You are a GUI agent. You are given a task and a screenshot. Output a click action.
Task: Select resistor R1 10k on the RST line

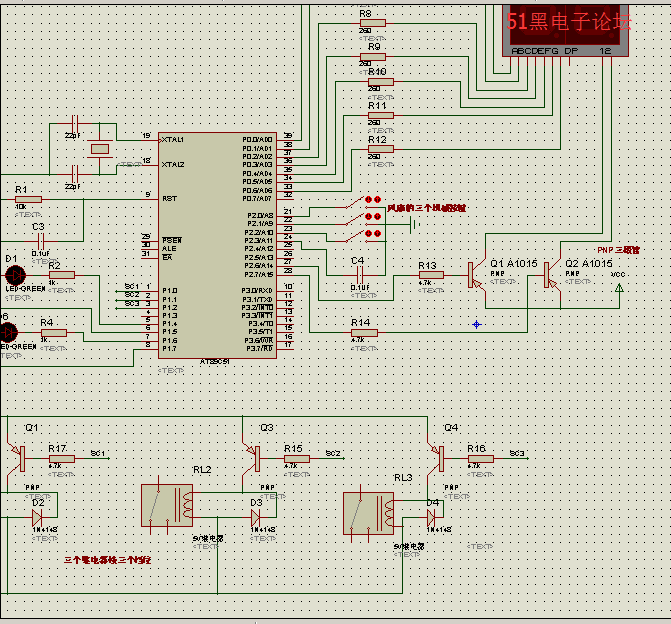pos(28,199)
